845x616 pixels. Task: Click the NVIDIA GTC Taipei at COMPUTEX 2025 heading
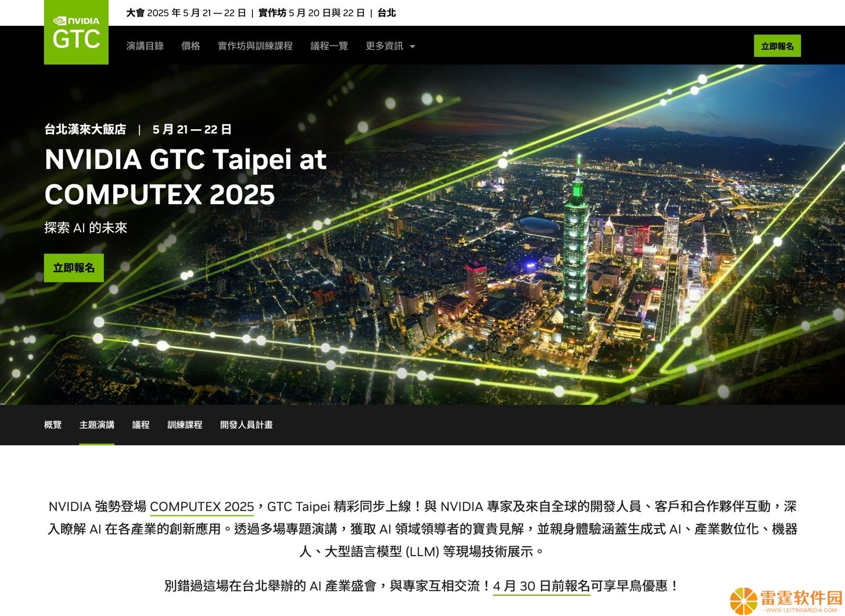coord(185,177)
